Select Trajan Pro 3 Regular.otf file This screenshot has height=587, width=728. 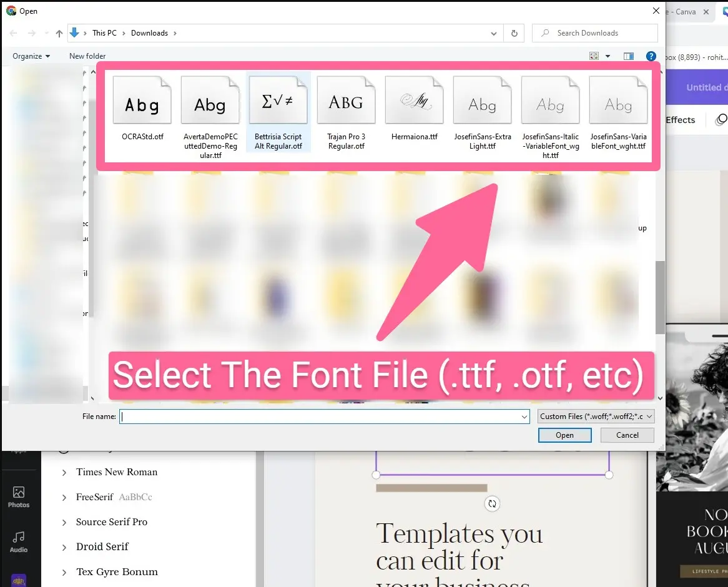(x=346, y=112)
